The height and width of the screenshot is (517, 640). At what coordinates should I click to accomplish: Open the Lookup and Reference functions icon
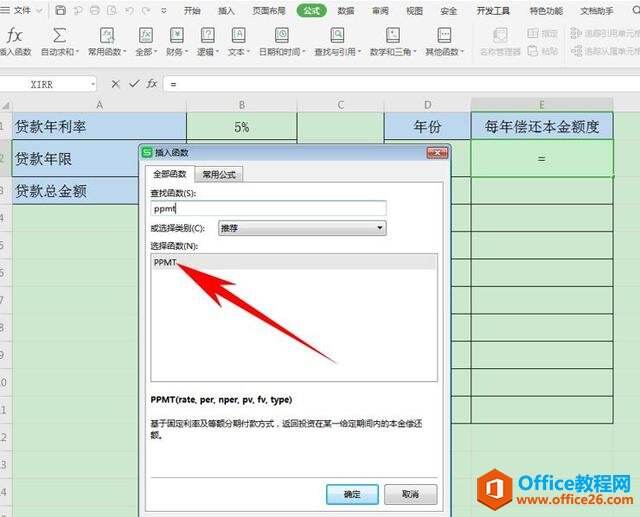[x=337, y=36]
